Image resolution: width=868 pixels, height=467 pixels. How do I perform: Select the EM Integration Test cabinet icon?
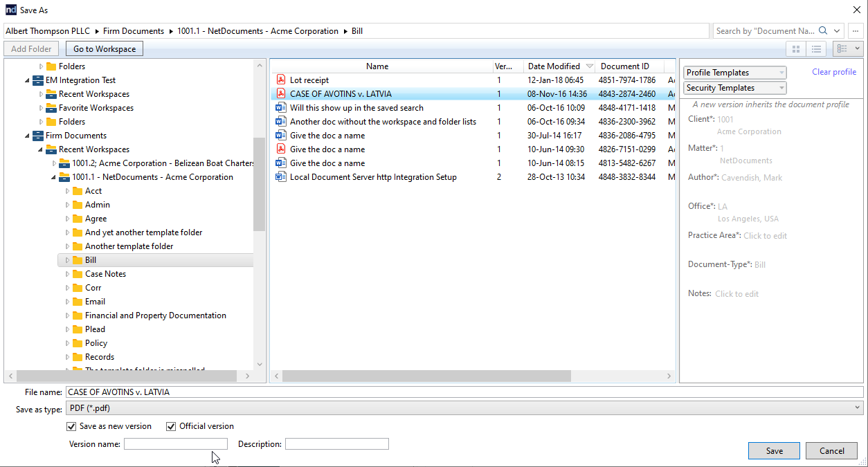(x=38, y=80)
